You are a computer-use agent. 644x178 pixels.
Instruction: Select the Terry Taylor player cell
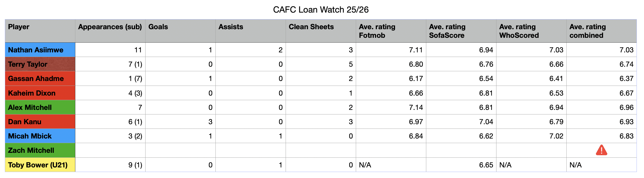point(40,64)
